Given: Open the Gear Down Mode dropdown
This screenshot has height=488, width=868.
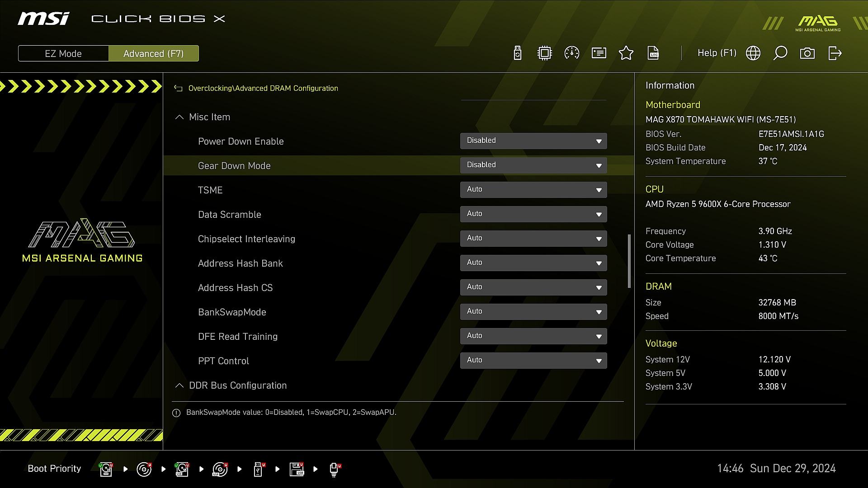Looking at the screenshot, I should (x=533, y=165).
